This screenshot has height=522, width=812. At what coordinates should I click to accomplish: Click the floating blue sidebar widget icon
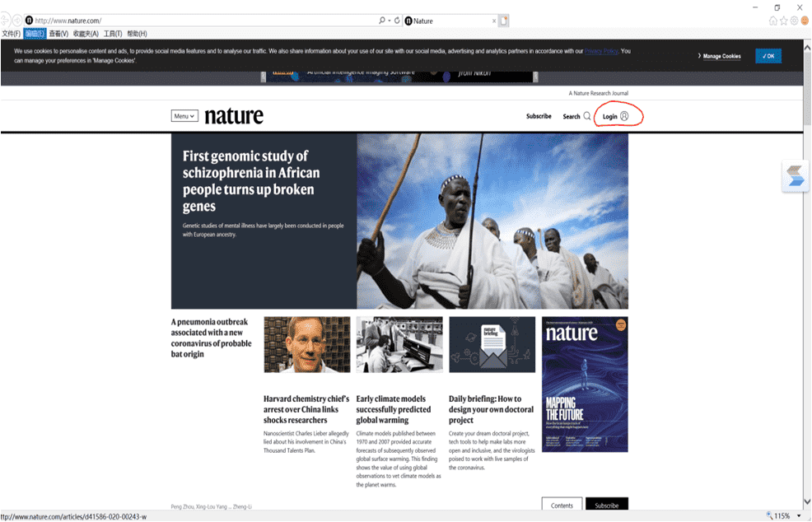pyautogui.click(x=796, y=176)
